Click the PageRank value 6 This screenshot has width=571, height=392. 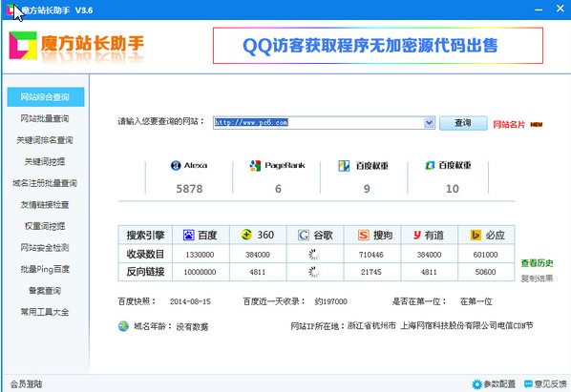(x=278, y=189)
